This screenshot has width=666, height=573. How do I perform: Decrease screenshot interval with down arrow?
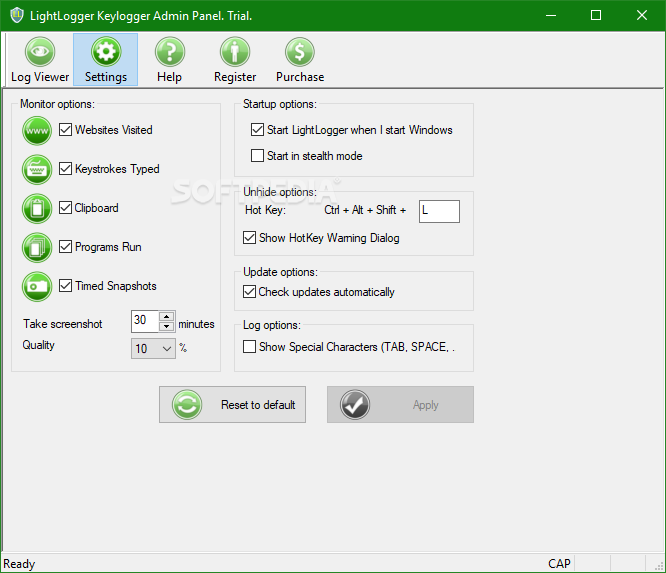tap(166, 326)
